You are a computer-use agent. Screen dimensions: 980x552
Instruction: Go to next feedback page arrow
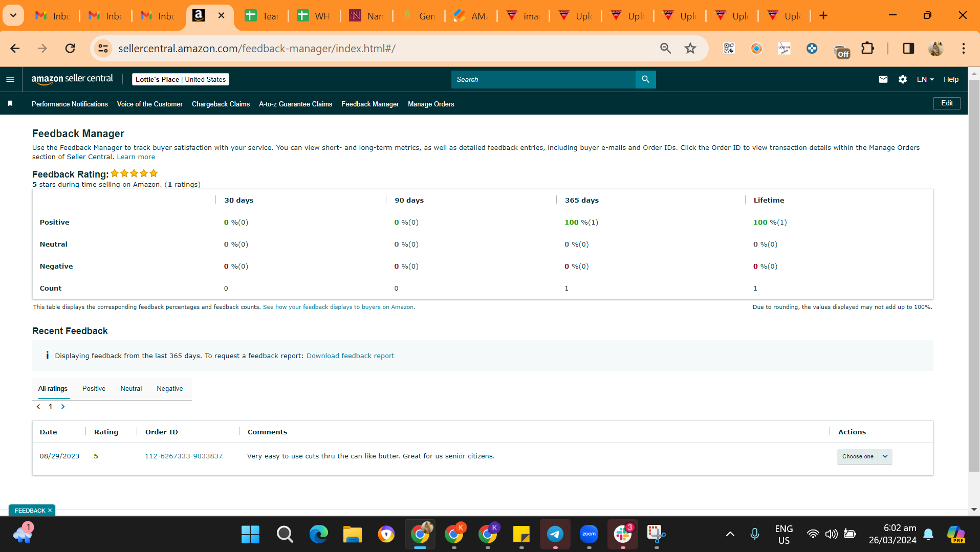click(x=63, y=407)
